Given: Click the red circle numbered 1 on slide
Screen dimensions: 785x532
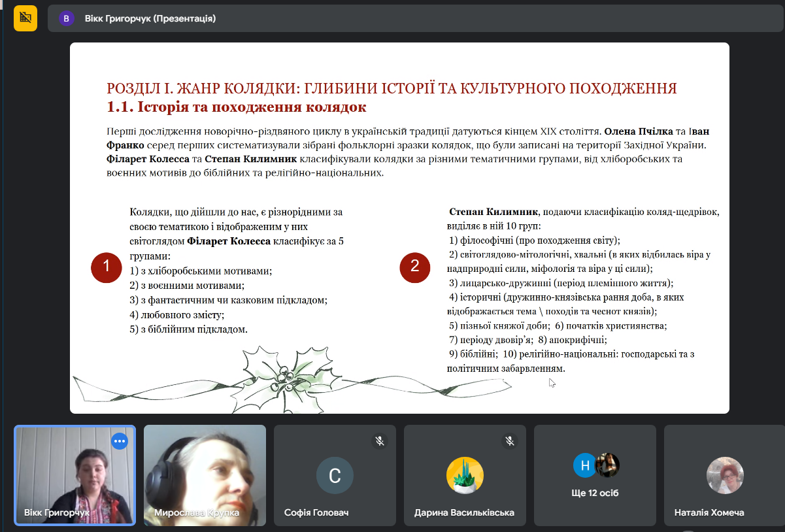Looking at the screenshot, I should click(107, 267).
